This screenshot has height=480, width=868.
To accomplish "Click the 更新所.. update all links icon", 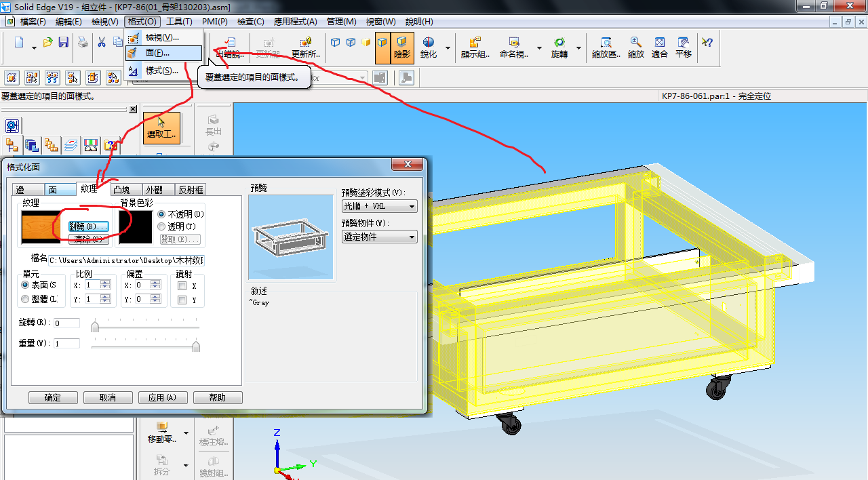I will tap(306, 47).
